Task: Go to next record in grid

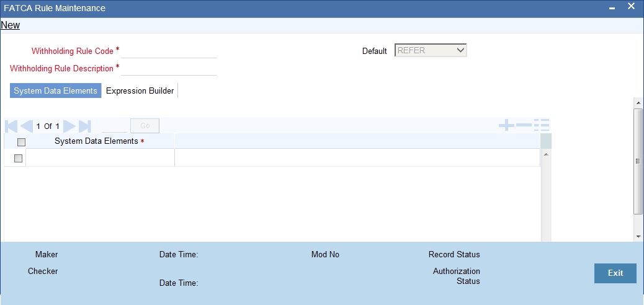Action: [x=69, y=126]
